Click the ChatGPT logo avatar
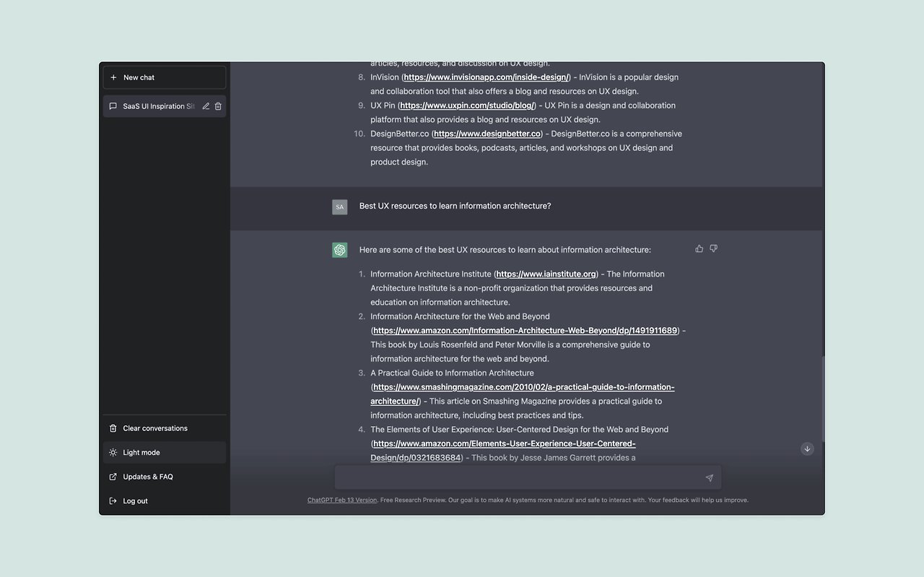 click(340, 250)
